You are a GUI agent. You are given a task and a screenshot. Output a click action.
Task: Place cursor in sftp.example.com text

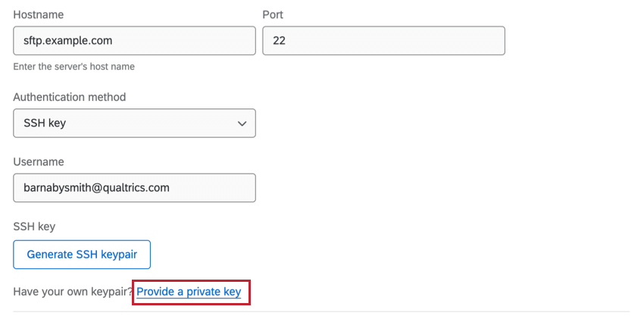point(67,41)
